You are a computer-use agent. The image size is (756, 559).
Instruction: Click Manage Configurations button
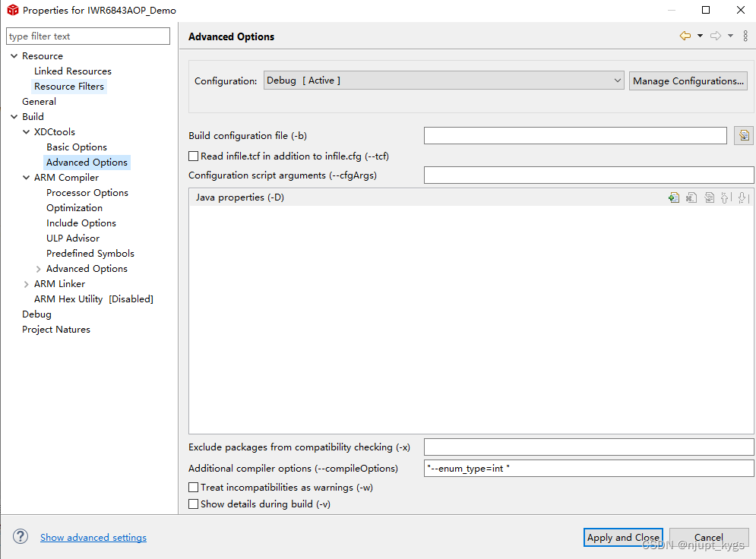click(688, 81)
